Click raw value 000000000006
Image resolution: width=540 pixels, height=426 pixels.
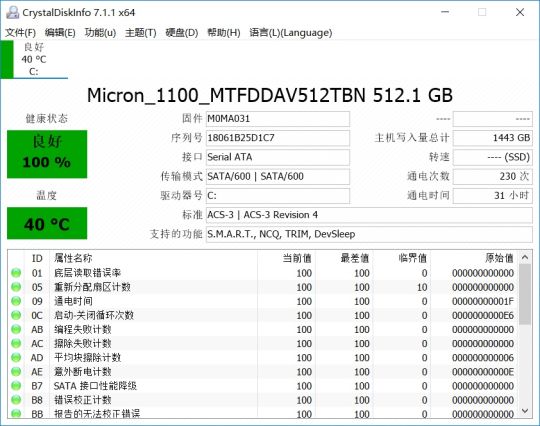point(483,358)
